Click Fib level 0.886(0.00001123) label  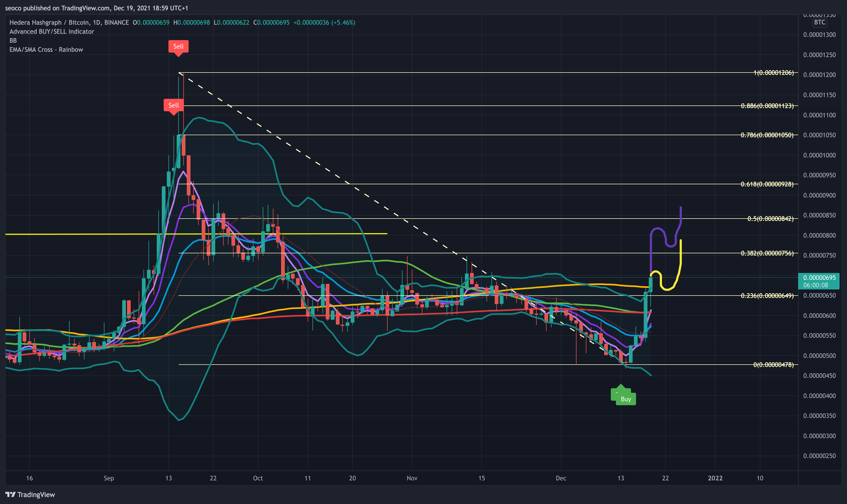pyautogui.click(x=767, y=106)
